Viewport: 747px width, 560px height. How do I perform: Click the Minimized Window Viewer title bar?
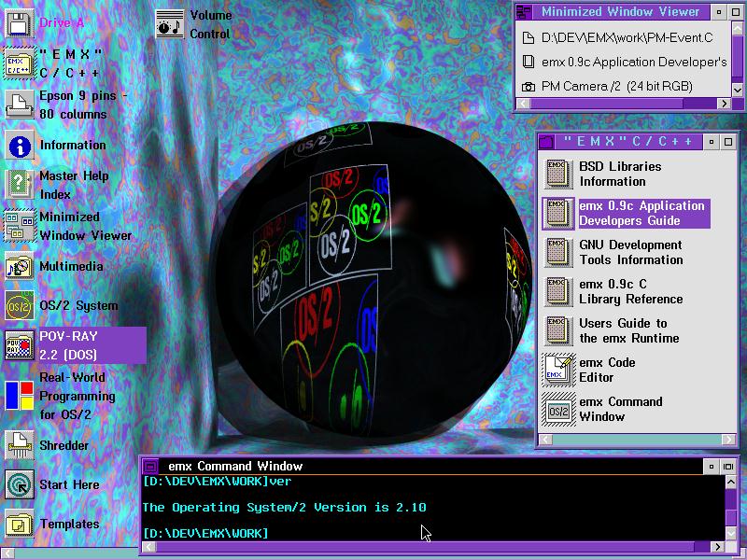[621, 12]
